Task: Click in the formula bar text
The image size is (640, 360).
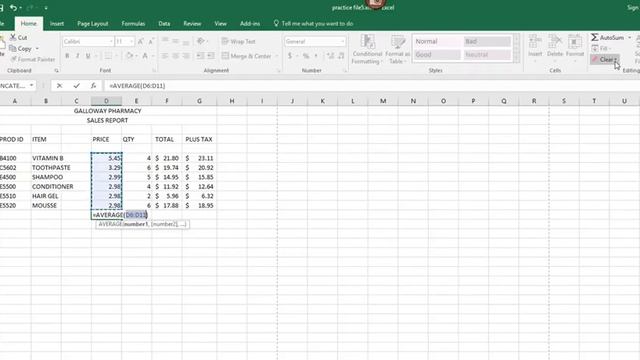Action: [x=137, y=86]
